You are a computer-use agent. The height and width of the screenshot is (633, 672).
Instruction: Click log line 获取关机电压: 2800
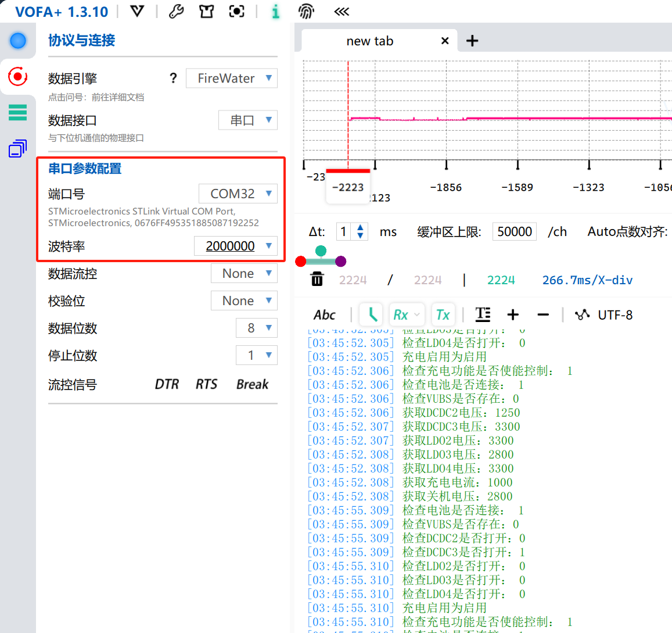point(457,496)
